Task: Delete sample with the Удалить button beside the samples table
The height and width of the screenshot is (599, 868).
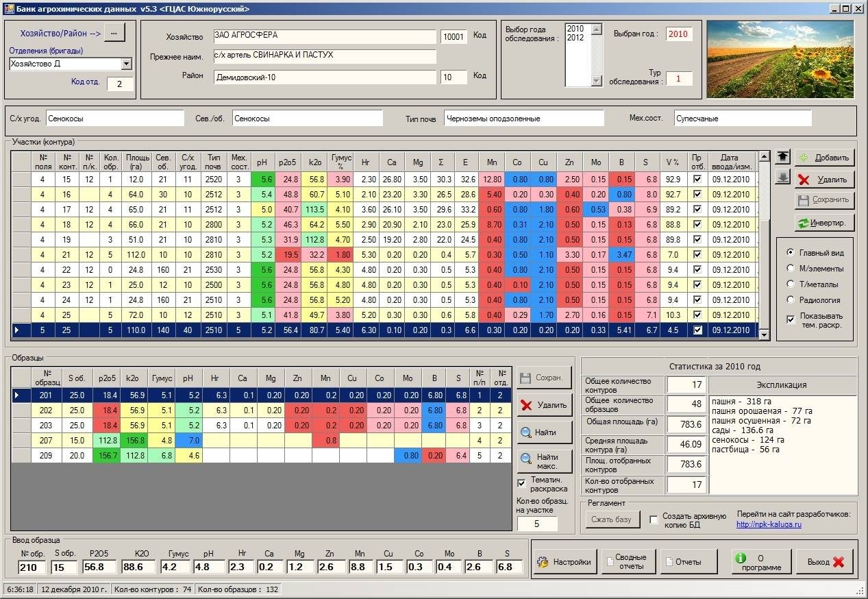Action: point(544,405)
